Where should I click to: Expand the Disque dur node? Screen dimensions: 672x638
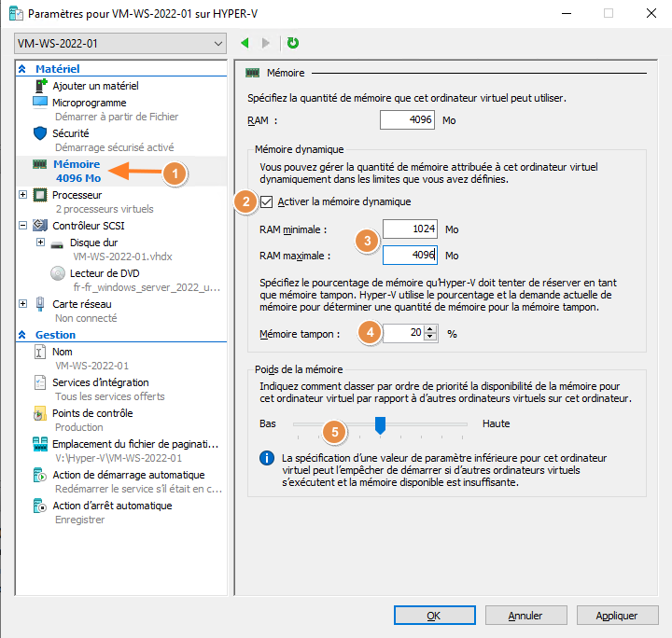40,243
